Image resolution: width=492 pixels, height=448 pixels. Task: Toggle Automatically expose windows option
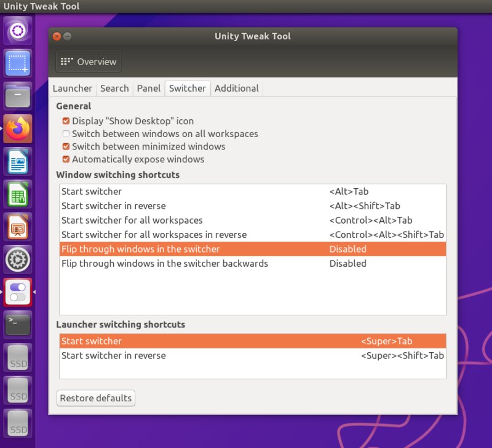tap(66, 160)
